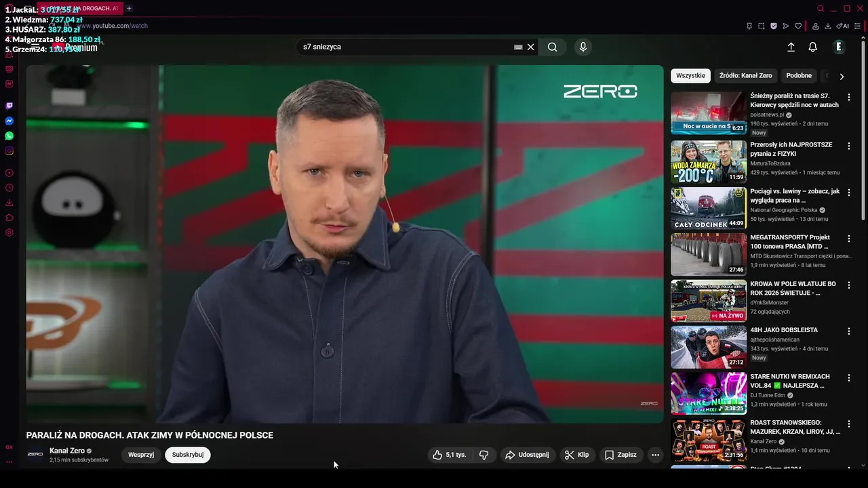Open options menu for 'KROWA W POLE WLATUJE'

coord(848,285)
